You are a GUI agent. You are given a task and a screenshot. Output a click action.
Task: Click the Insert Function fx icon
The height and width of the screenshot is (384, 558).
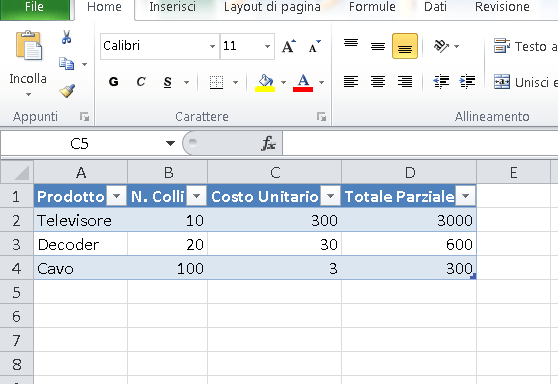point(268,143)
